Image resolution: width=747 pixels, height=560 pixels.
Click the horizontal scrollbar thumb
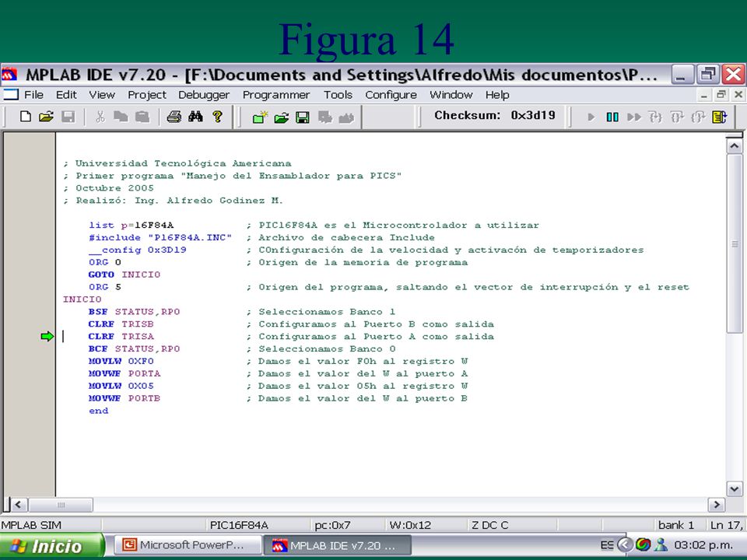tap(61, 505)
